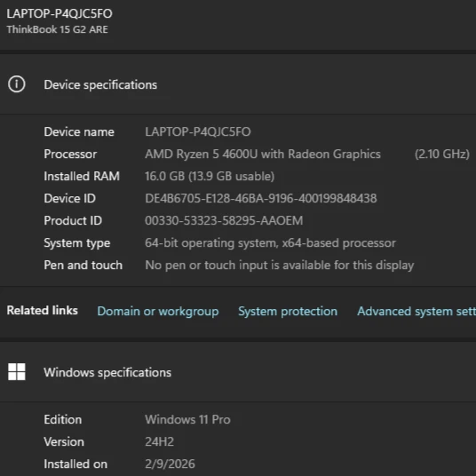Select the Device ID value DE4B6705-E128-46BA-9196-400199848438
Image resolution: width=476 pixels, height=476 pixels.
[261, 198]
